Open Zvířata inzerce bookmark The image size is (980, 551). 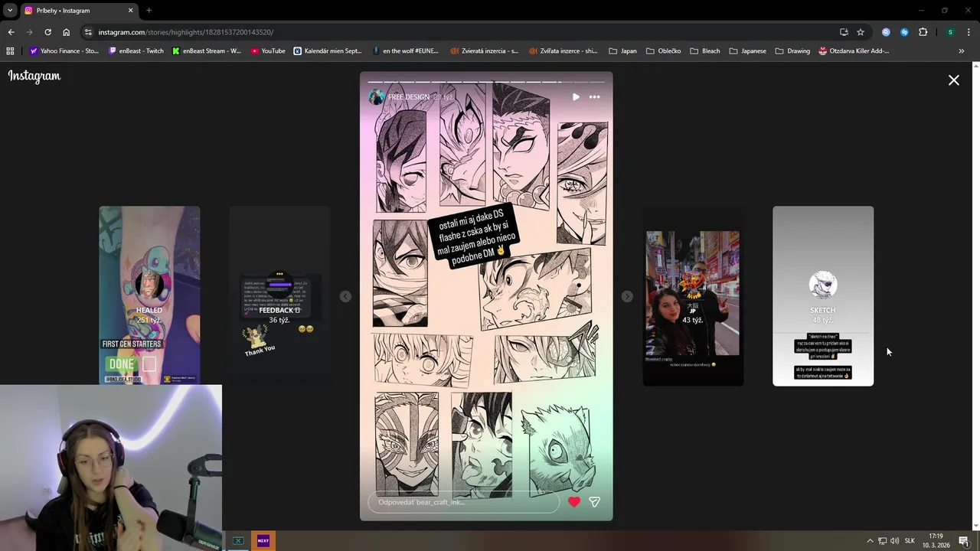(x=563, y=51)
